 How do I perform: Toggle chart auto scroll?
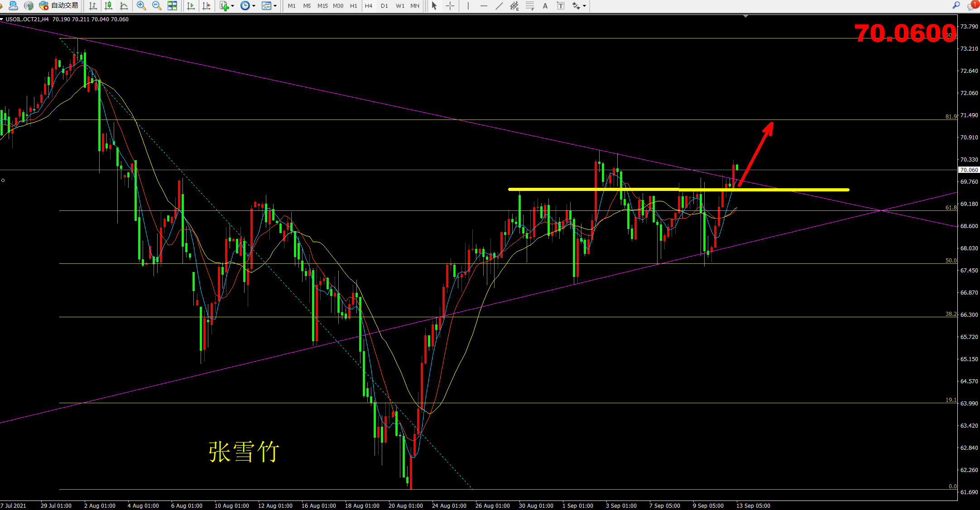[x=191, y=6]
